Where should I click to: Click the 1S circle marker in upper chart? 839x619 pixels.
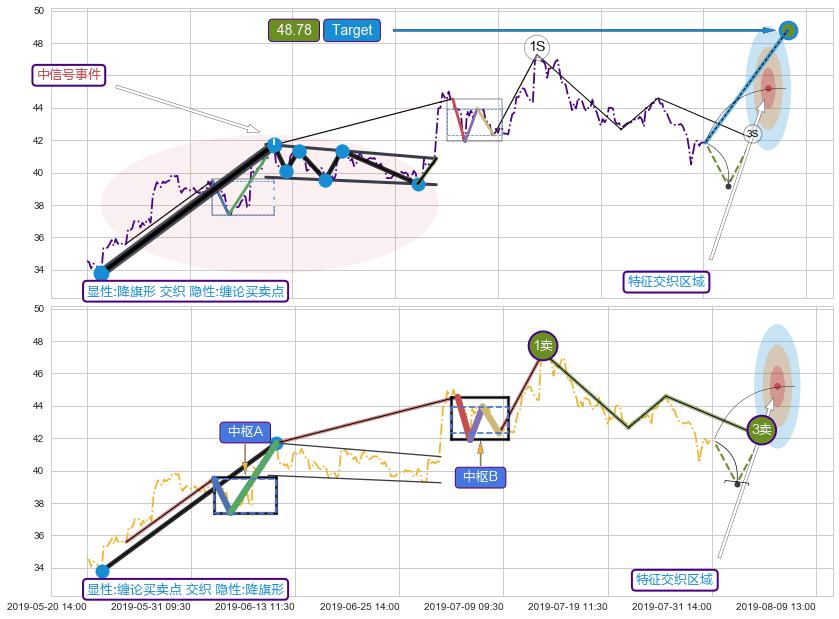(537, 47)
